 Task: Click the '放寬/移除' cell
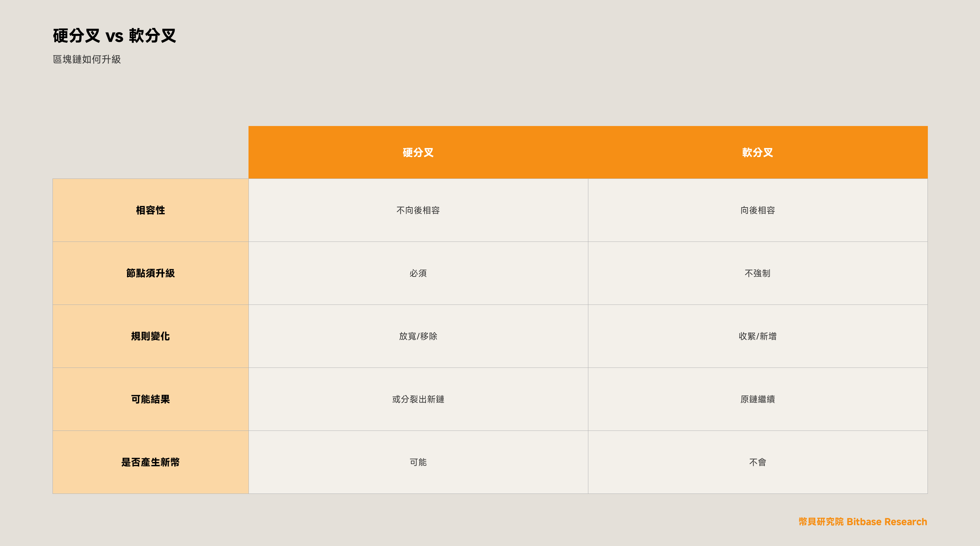418,336
